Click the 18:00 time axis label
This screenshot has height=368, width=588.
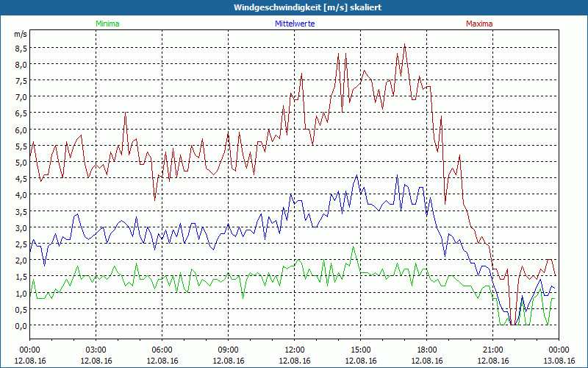427,350
